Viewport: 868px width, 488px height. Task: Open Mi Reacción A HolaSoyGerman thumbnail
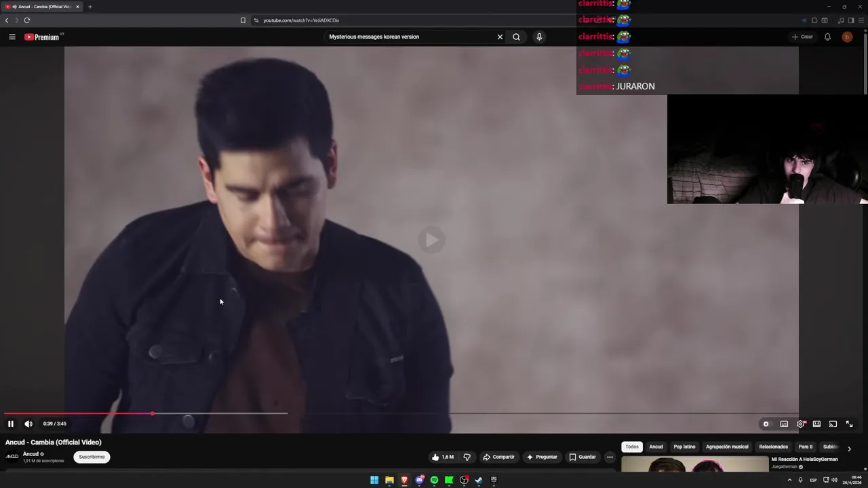695,464
